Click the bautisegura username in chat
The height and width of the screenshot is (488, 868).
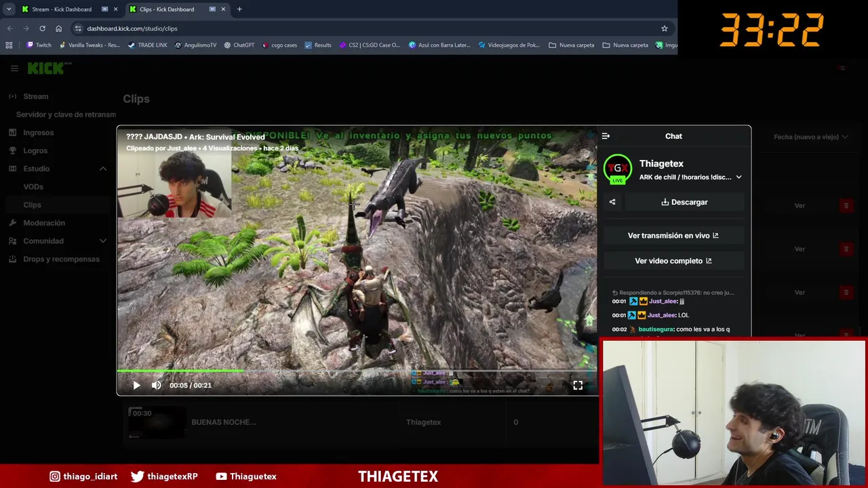pos(656,329)
